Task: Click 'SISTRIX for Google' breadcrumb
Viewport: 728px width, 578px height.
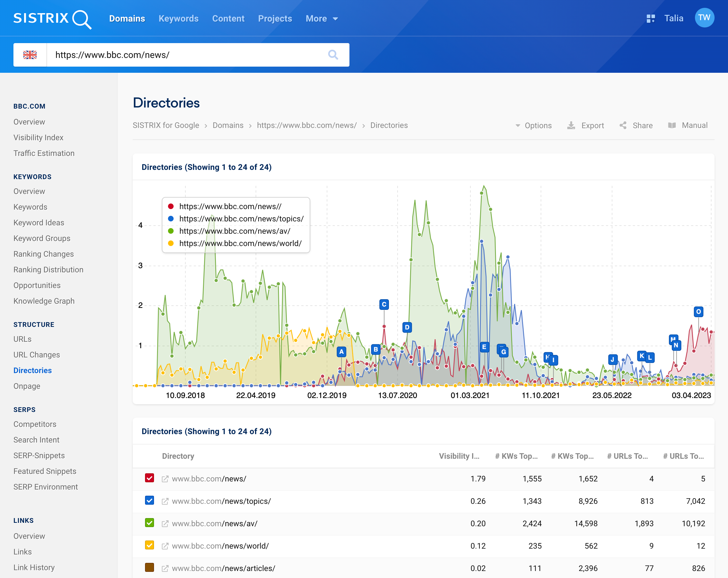Action: tap(166, 125)
